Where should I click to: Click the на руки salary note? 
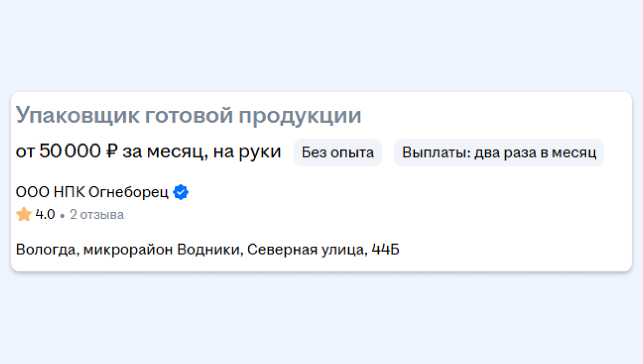pos(247,153)
